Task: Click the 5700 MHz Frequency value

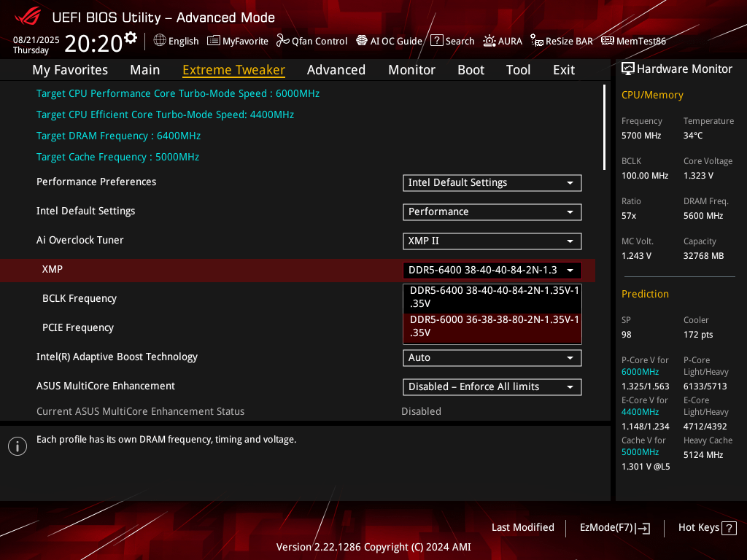Action: click(641, 136)
